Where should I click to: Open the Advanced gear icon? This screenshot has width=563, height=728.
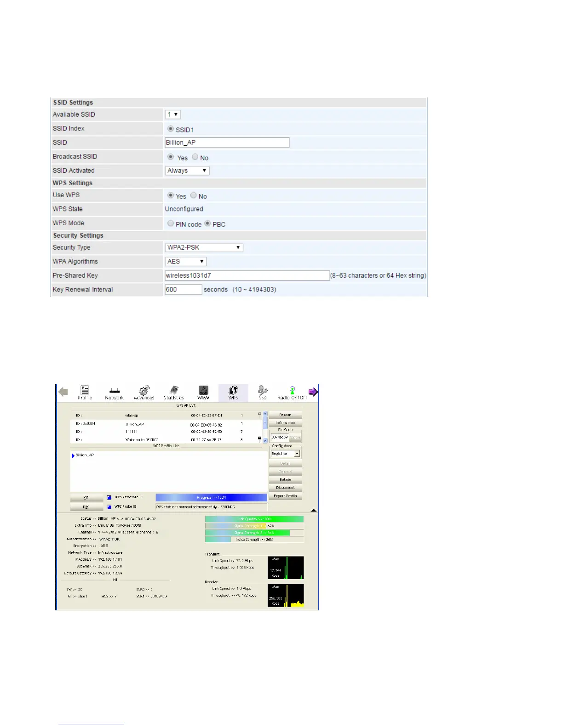144,392
